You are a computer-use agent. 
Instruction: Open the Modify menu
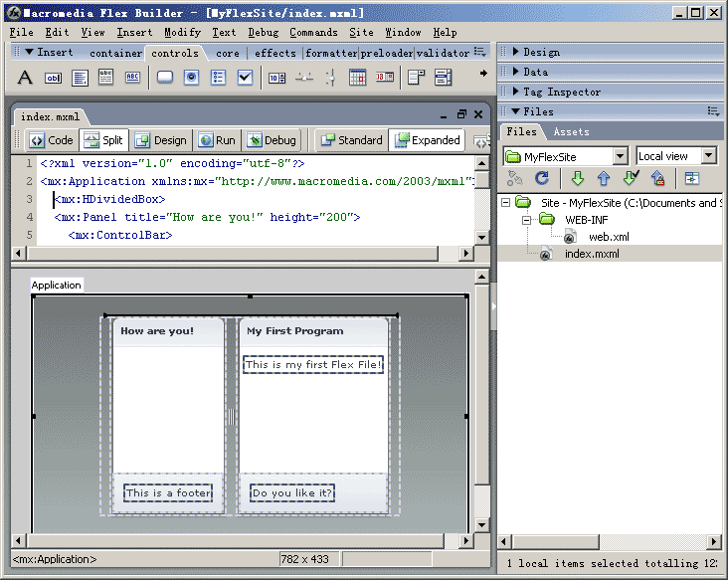(x=182, y=32)
